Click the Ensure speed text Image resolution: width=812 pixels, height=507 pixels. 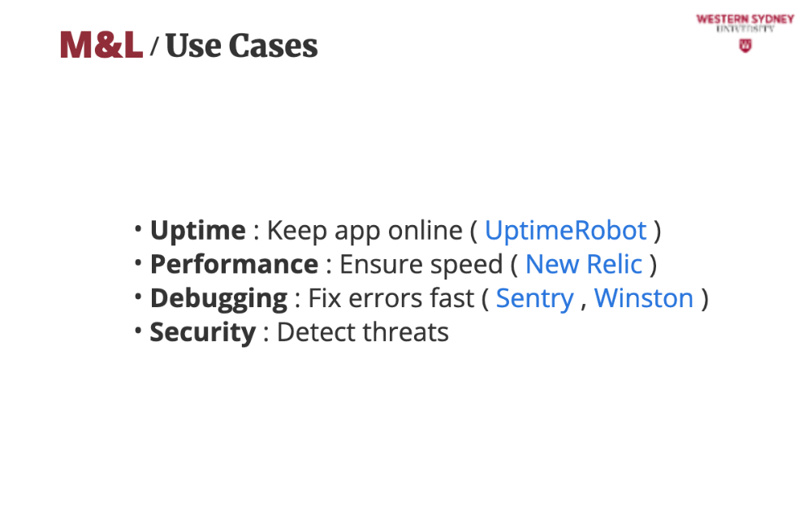421,265
